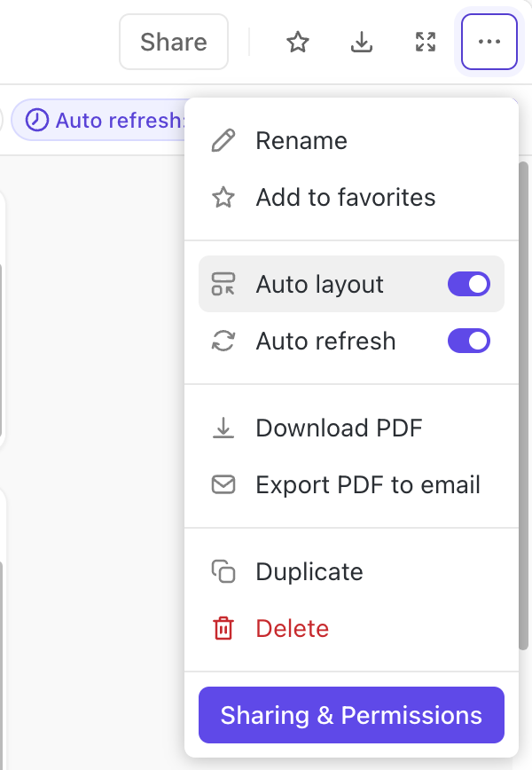Open Sharing & Permissions
This screenshot has height=770, width=532.
(351, 715)
